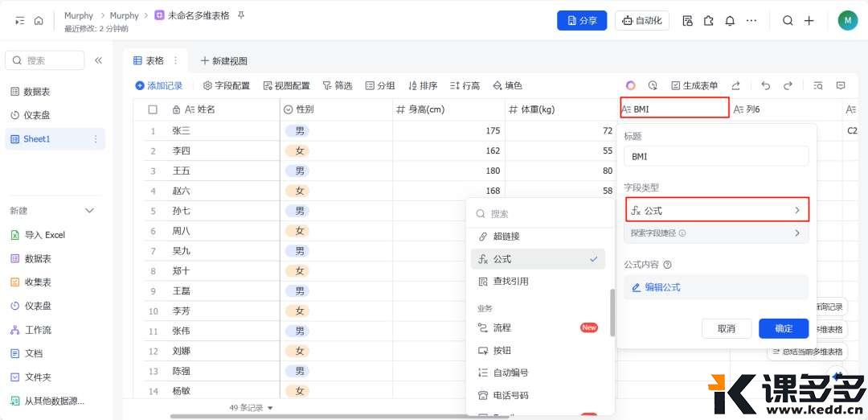Click the undo arrow

[766, 85]
